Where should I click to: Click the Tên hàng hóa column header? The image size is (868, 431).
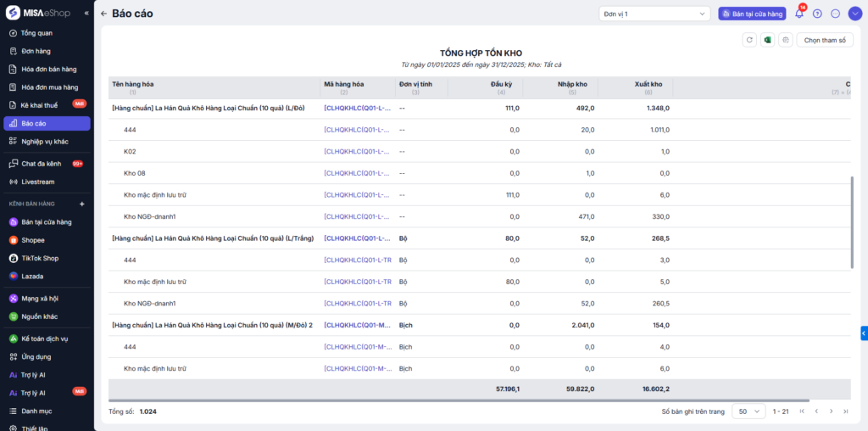(133, 84)
